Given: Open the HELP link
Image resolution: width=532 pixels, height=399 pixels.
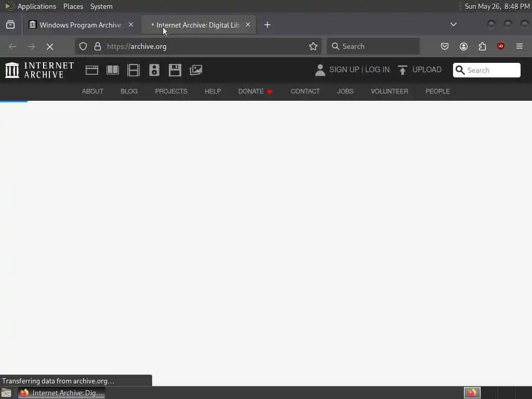Looking at the screenshot, I should pyautogui.click(x=212, y=91).
